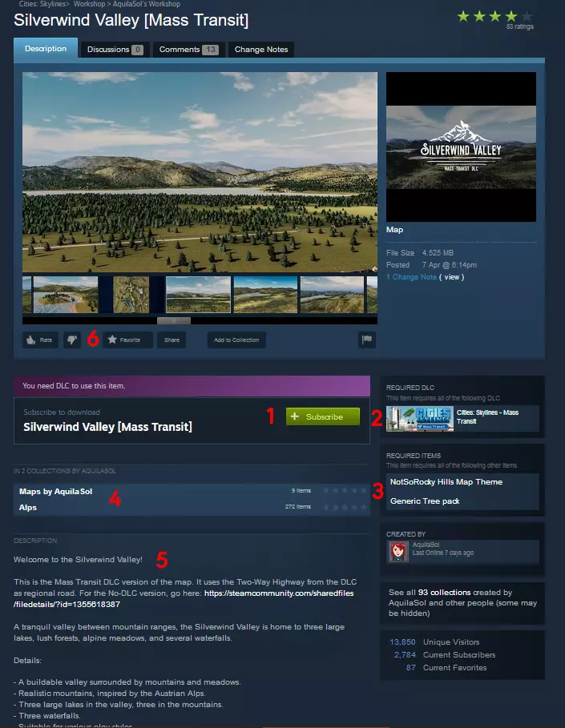Image resolution: width=565 pixels, height=728 pixels.
Task: Click the thumbnail strip scrollbar handle
Action: 174,320
